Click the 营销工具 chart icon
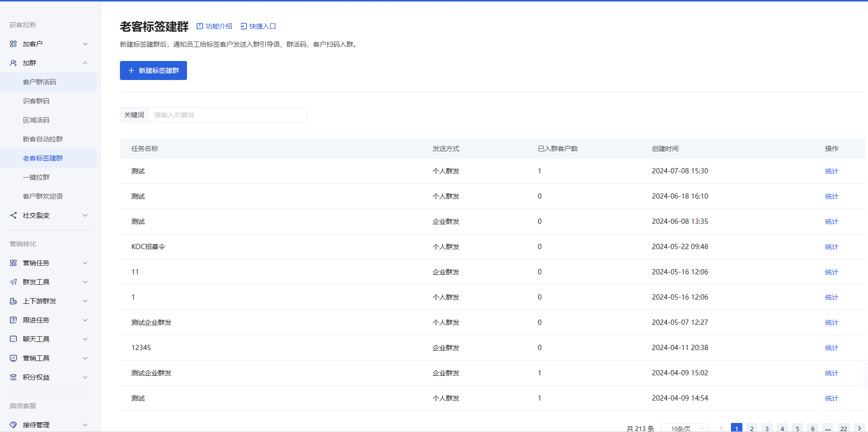Screen dimensions: 868x432 pyautogui.click(x=13, y=358)
